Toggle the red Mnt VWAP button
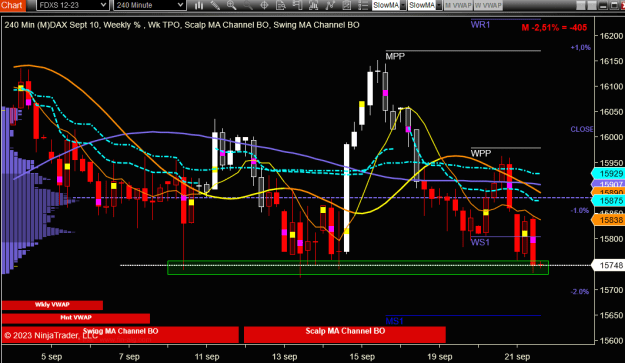 (x=76, y=318)
